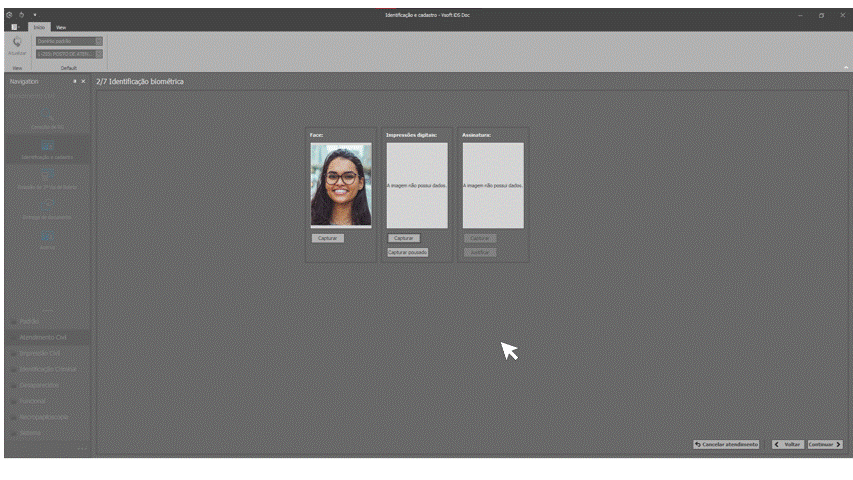Minimize the Vsoft IDS Doc window
853x480 pixels.
pyautogui.click(x=800, y=15)
